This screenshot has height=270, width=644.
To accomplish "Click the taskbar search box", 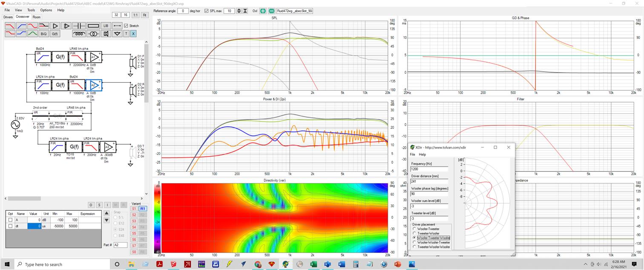I will 62,264.
